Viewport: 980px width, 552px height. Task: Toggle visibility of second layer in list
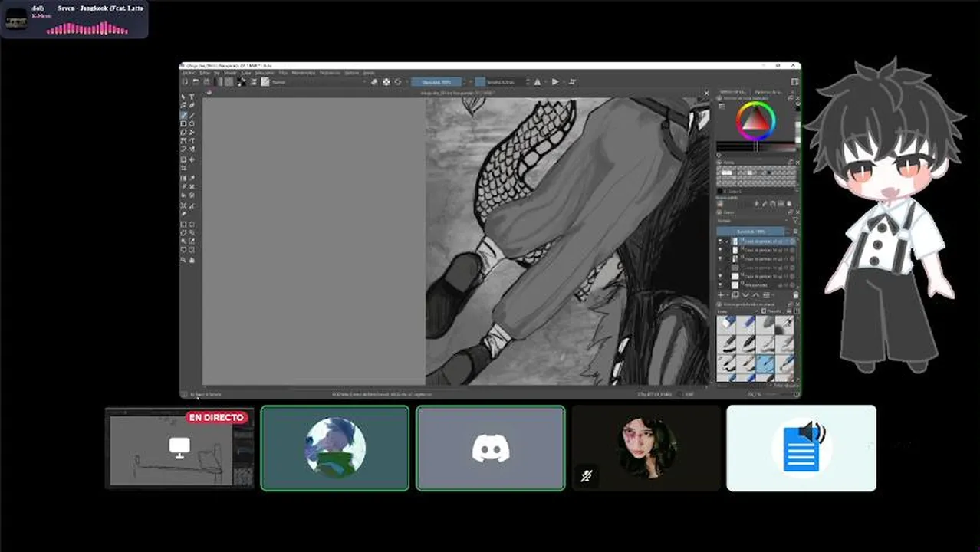click(721, 250)
